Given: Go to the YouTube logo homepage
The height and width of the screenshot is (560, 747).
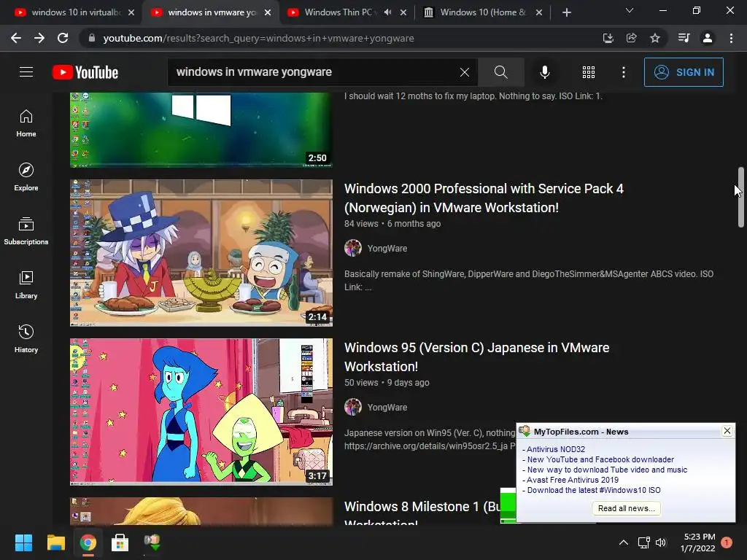Looking at the screenshot, I should tap(85, 72).
